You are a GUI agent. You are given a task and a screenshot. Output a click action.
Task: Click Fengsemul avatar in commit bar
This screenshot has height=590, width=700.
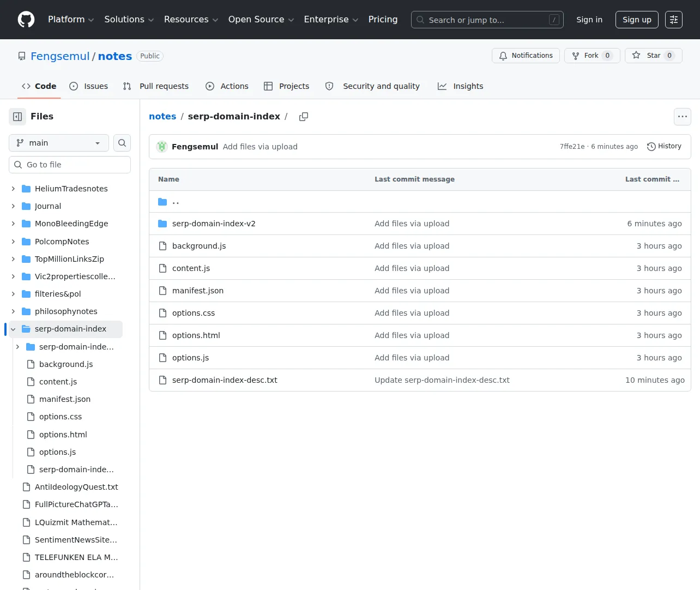162,147
